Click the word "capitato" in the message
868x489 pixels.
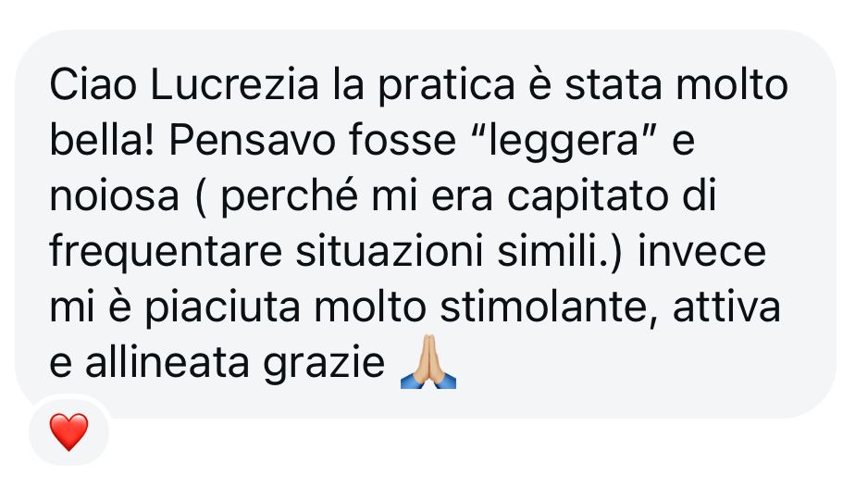tap(588, 197)
